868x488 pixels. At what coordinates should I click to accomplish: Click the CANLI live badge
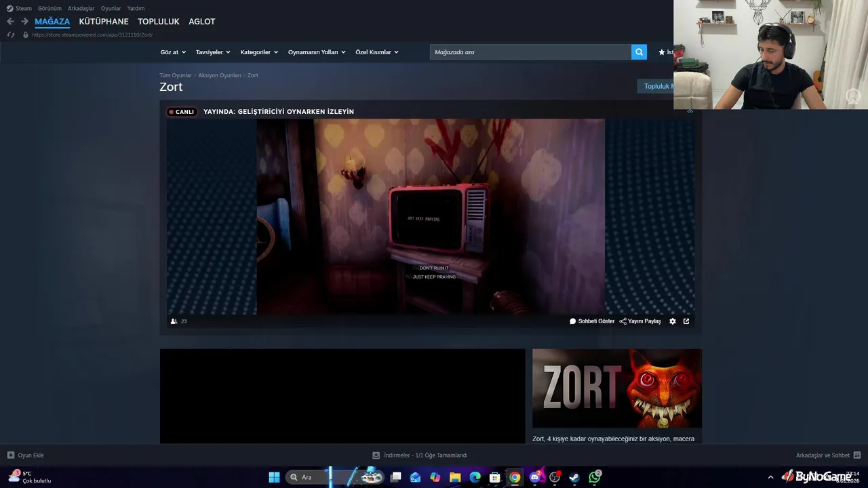(182, 112)
